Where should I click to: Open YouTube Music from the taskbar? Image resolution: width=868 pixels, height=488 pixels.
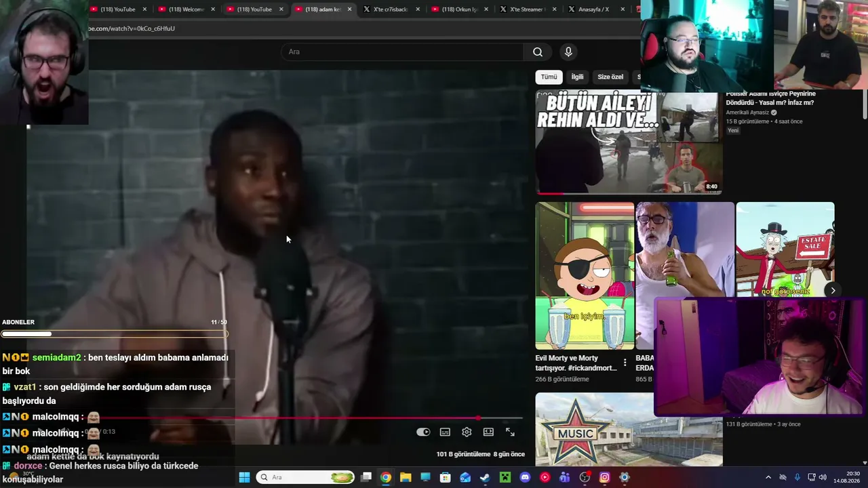point(545,477)
